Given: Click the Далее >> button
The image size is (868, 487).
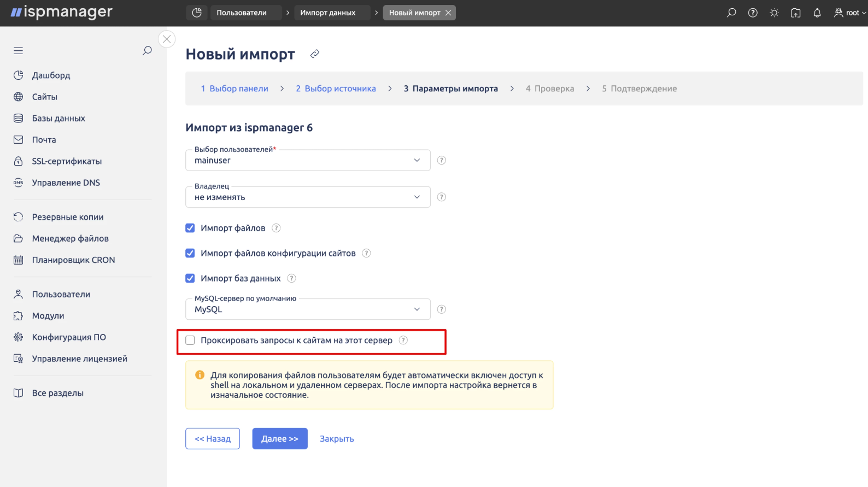Looking at the screenshot, I should click(280, 439).
